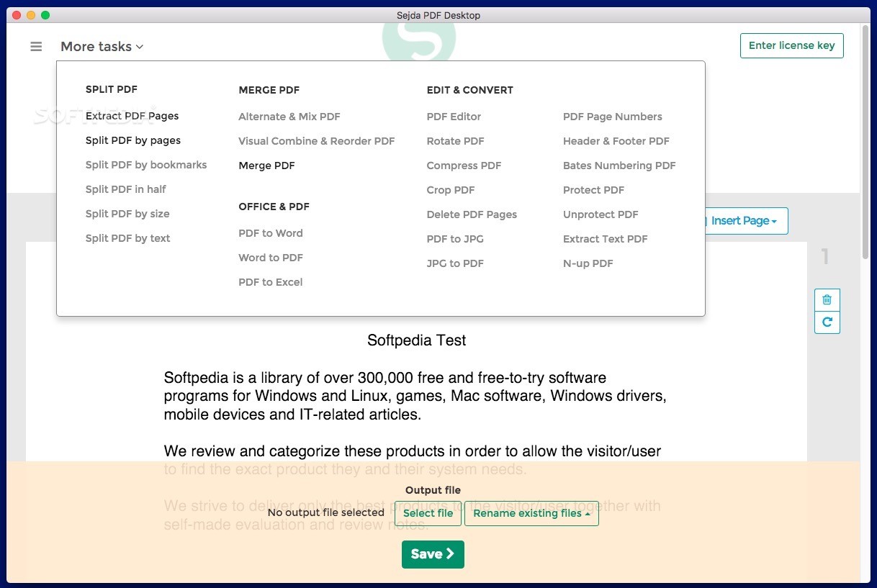Expand the Rename existing files dropdown
This screenshot has height=588, width=877.
(x=531, y=513)
